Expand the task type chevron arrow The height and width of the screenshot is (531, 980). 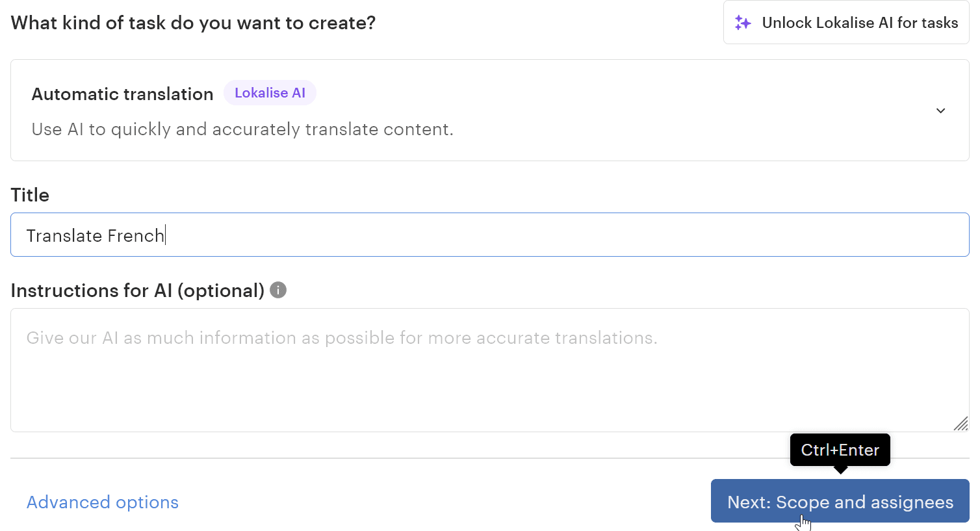pos(940,110)
